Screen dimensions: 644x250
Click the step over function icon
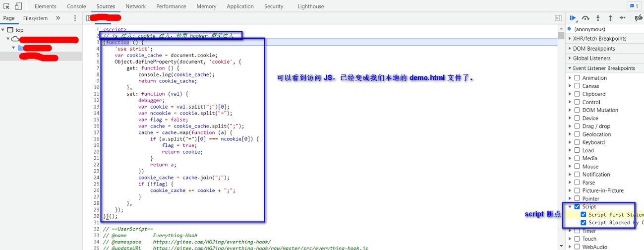tap(585, 18)
